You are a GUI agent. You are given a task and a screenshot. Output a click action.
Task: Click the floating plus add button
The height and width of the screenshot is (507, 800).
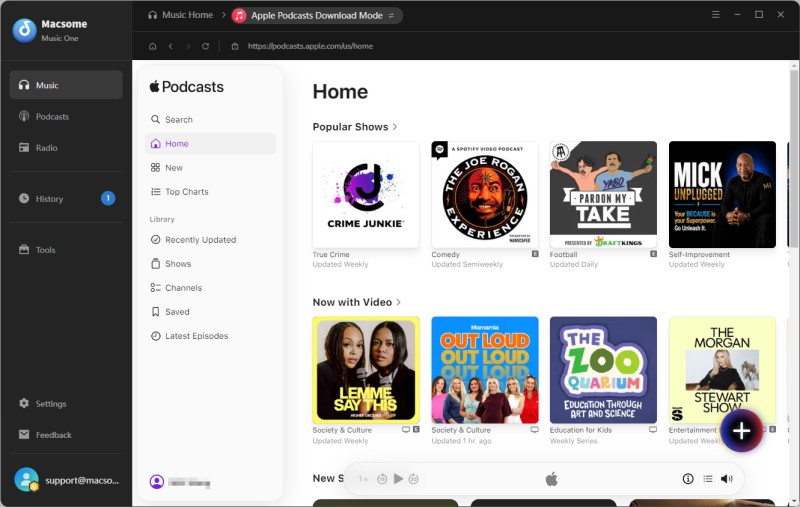click(x=741, y=430)
